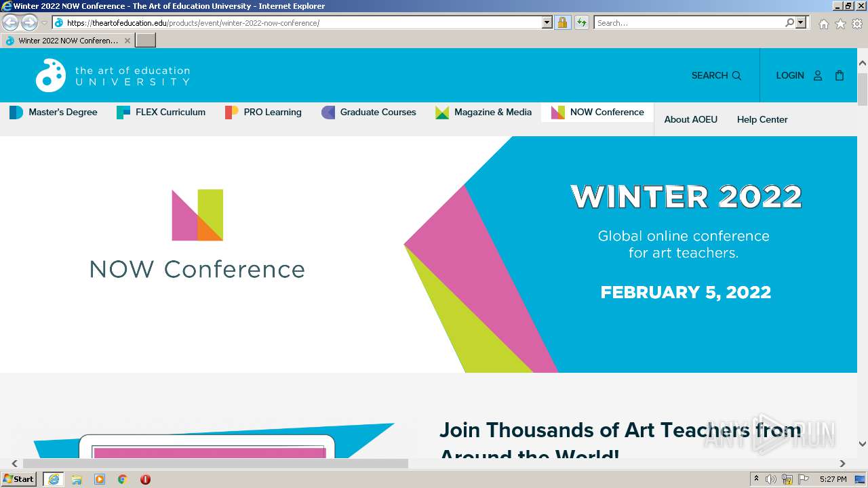Viewport: 868px width, 488px height.
Task: Go back with the browser Back button
Action: click(x=10, y=23)
